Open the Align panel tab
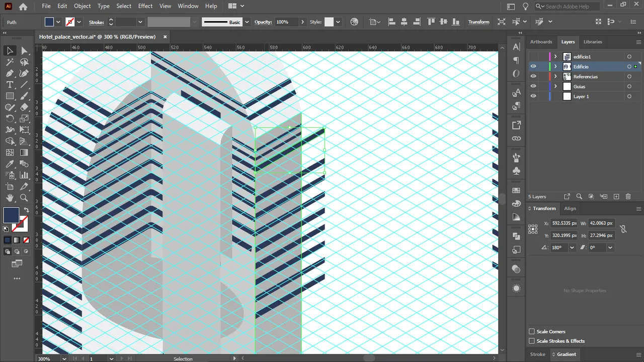 (x=570, y=208)
